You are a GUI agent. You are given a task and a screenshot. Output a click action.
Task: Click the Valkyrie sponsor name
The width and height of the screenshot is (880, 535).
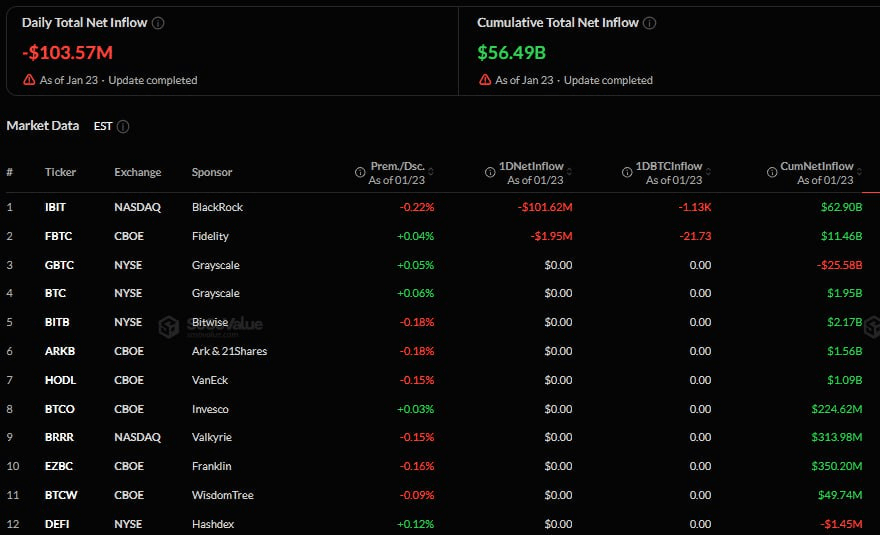coord(212,437)
